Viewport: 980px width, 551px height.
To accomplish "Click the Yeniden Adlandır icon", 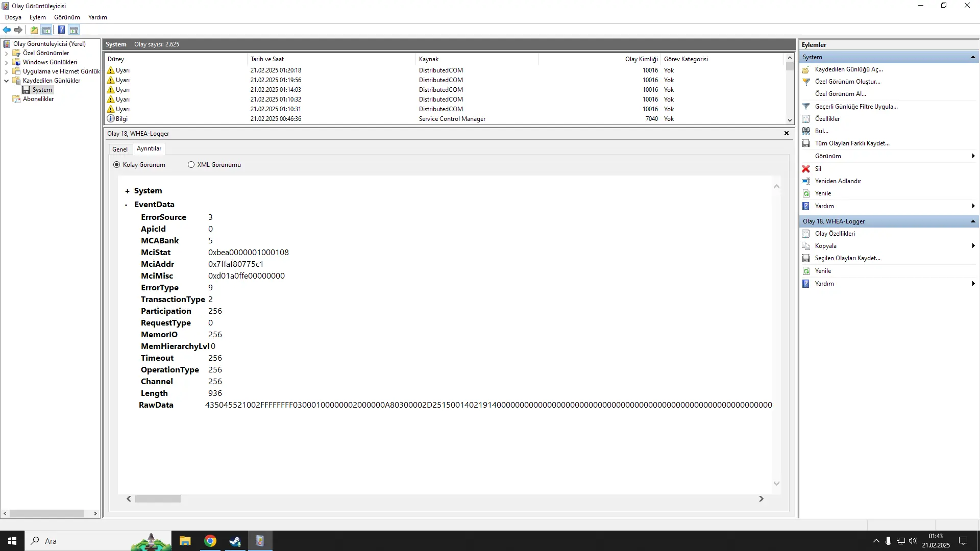I will point(806,181).
